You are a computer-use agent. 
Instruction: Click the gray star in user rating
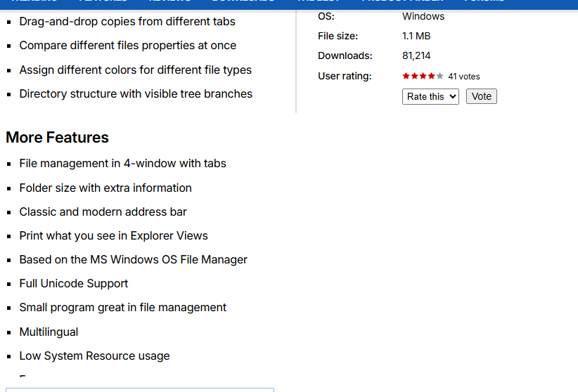coord(439,76)
